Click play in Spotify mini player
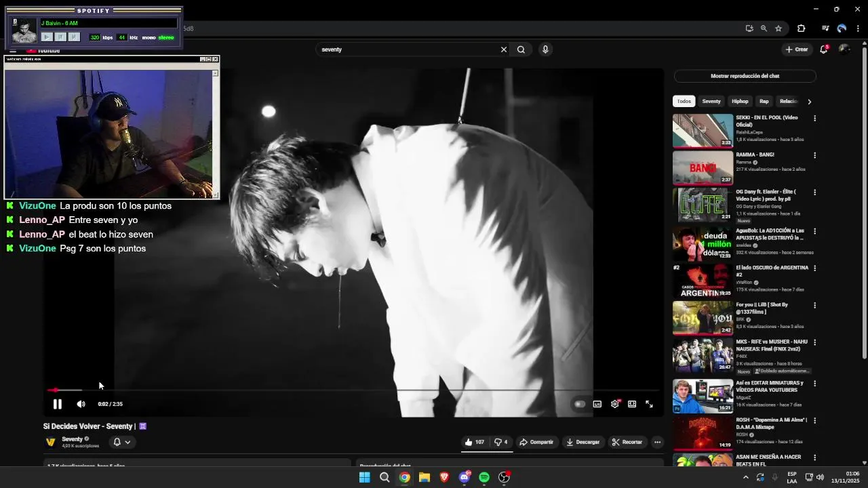This screenshot has height=488, width=868. tap(47, 37)
